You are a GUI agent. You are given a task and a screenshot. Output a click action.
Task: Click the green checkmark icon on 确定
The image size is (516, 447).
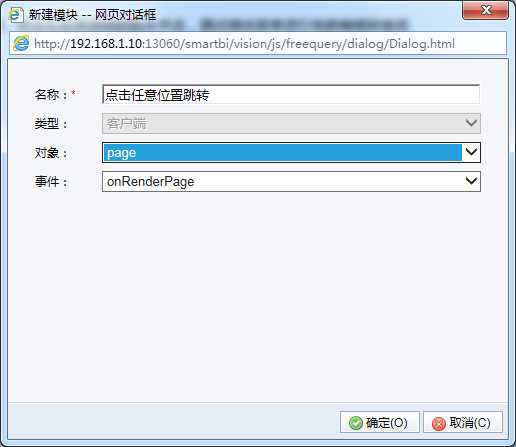coord(356,423)
